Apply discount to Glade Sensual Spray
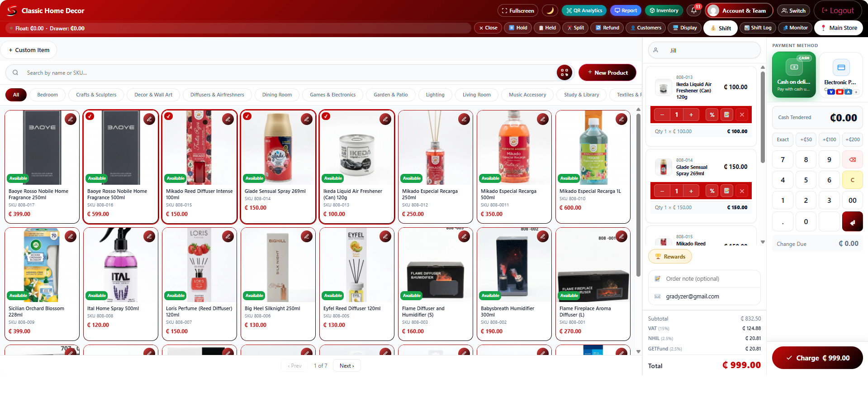 (712, 191)
